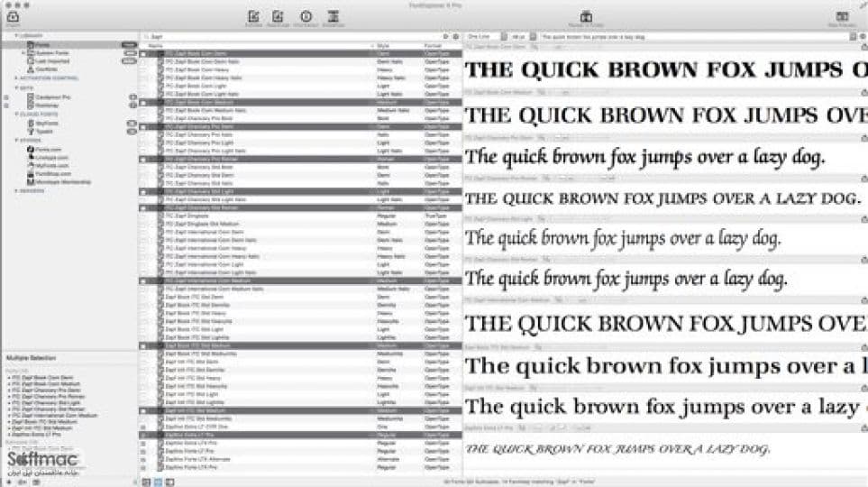Toggle activation checkbox for ITC Zapf International Com Medium
This screenshot has height=487, width=868.
click(143, 280)
